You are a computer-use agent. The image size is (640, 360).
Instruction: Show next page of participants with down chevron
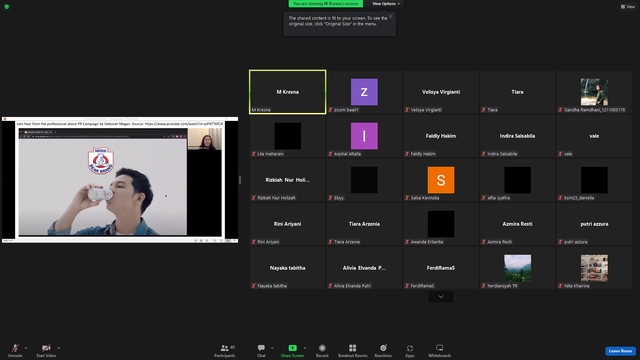pos(441,297)
